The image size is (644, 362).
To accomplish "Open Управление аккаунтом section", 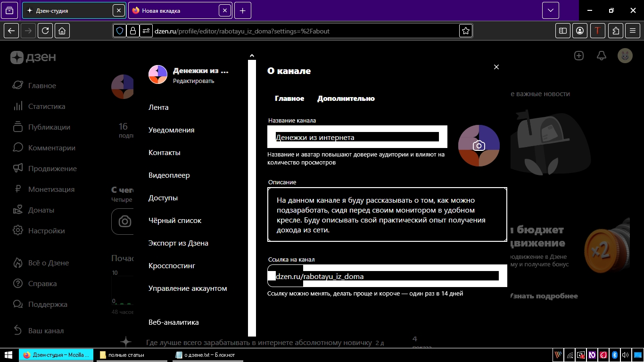I will point(188,288).
